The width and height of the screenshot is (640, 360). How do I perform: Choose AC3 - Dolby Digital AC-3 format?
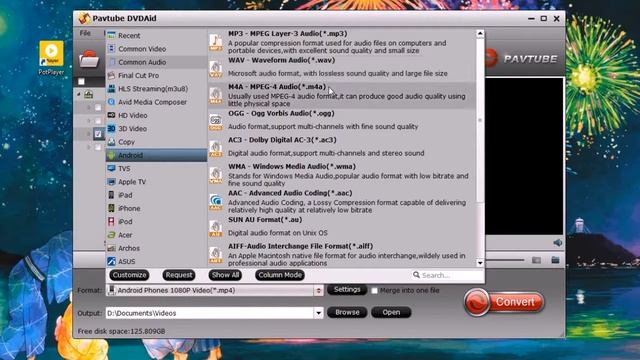click(x=342, y=148)
